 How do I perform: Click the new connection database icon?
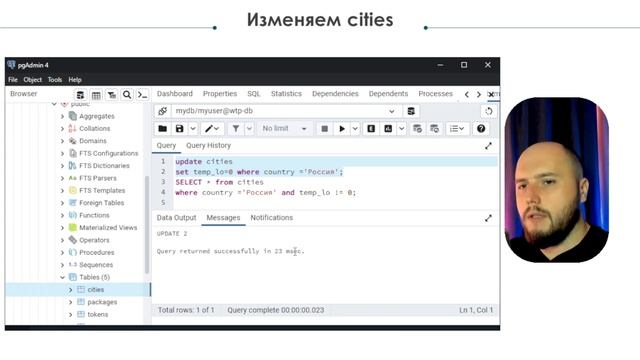click(x=411, y=111)
